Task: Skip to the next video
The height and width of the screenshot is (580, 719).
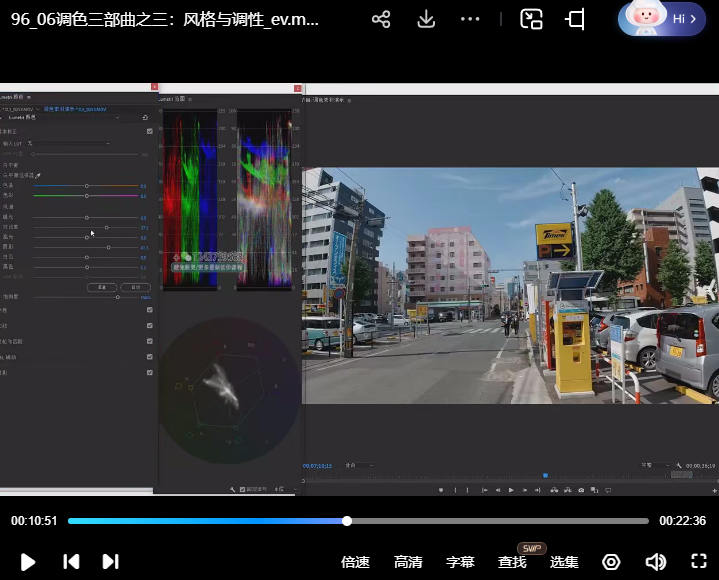Action: (111, 562)
